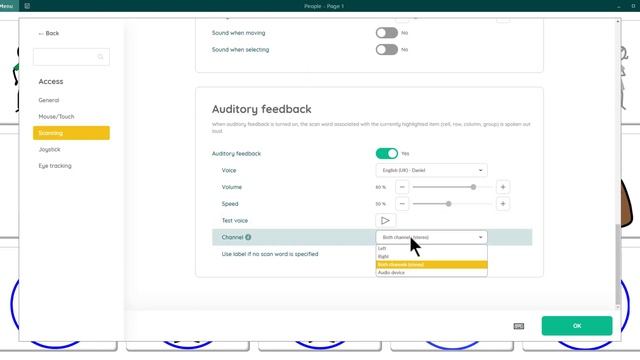
Task: Toggle Sound when moving switch
Action: click(x=387, y=33)
